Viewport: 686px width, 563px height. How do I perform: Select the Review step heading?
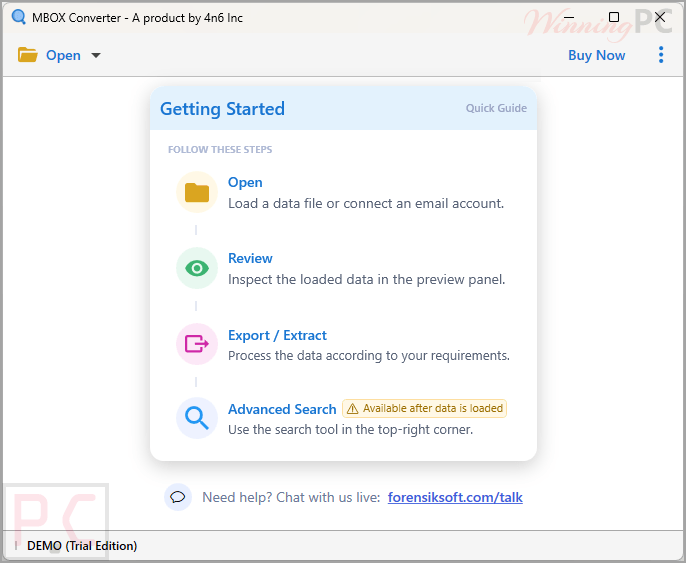(250, 258)
